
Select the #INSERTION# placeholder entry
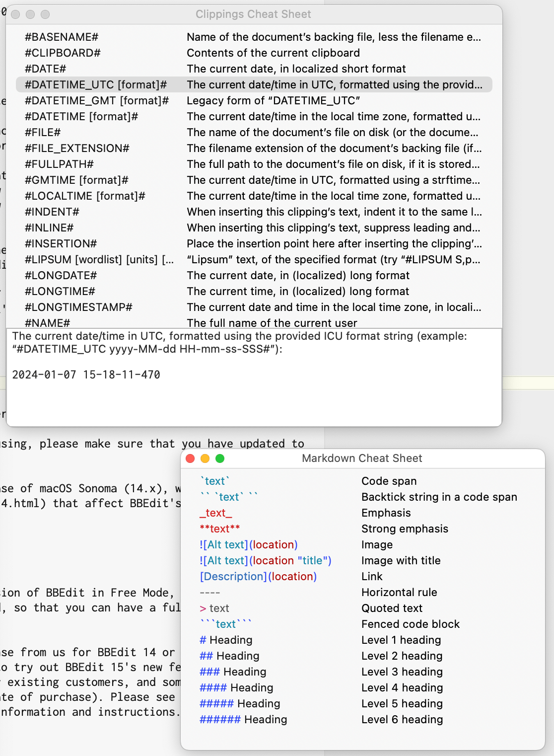(61, 244)
